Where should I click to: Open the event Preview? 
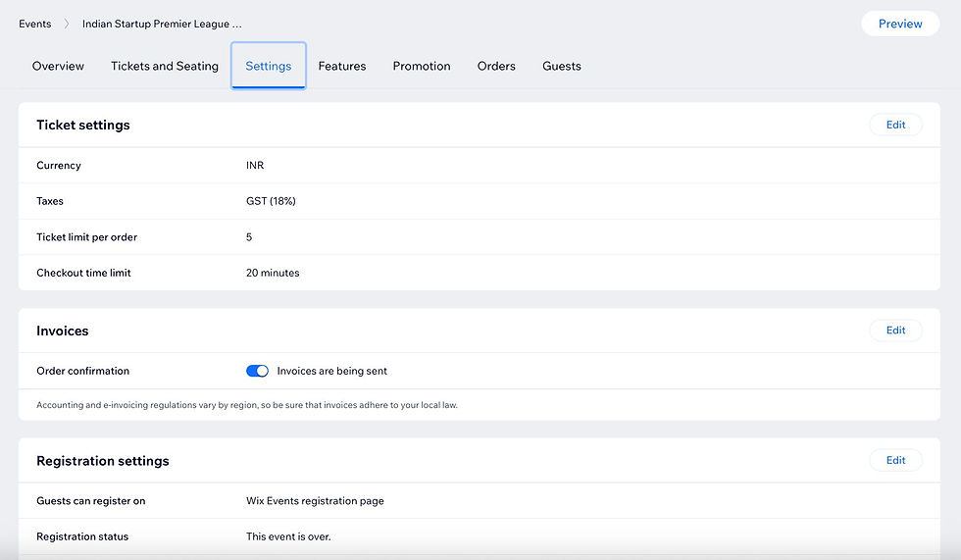coord(900,24)
